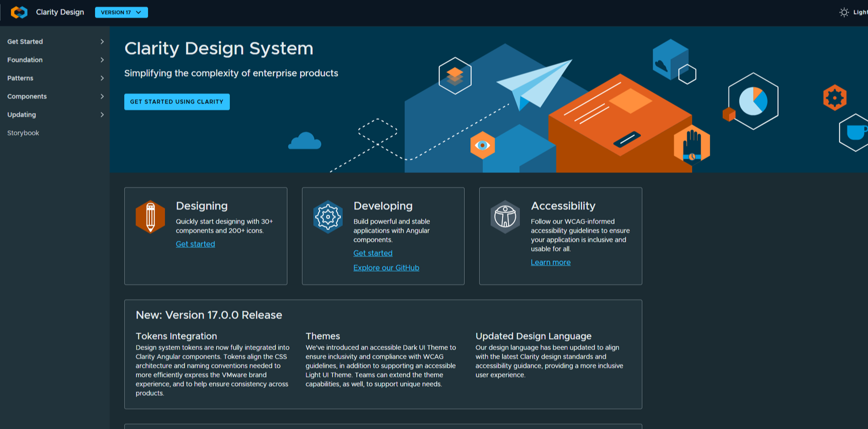Open the VERSION 17 dropdown
The height and width of the screenshot is (429, 868).
tap(121, 12)
